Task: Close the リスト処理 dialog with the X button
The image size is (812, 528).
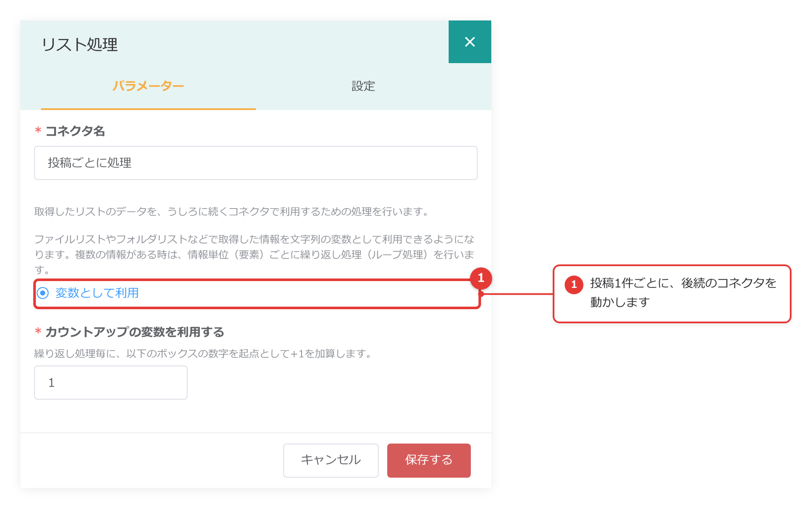Action: pos(470,42)
